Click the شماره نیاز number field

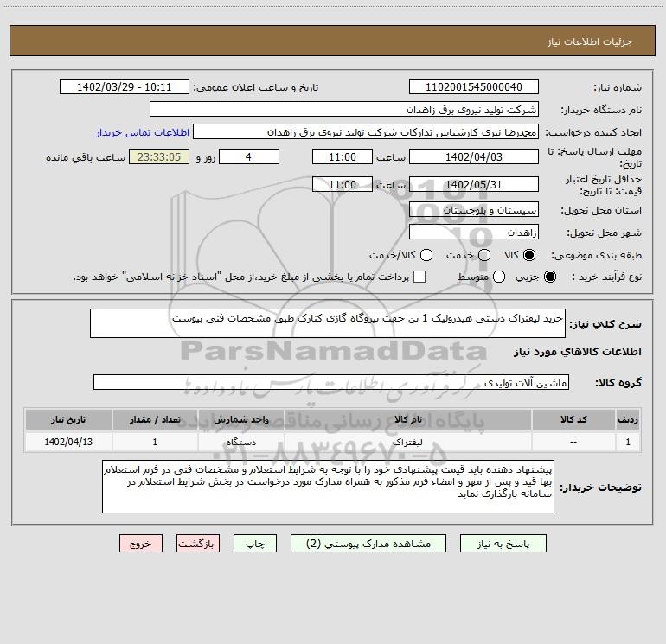(473, 87)
